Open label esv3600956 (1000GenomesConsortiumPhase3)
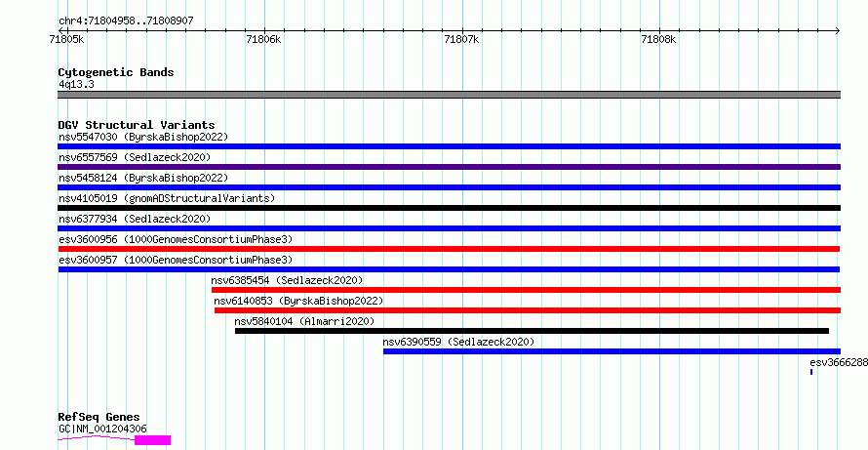 176,239
